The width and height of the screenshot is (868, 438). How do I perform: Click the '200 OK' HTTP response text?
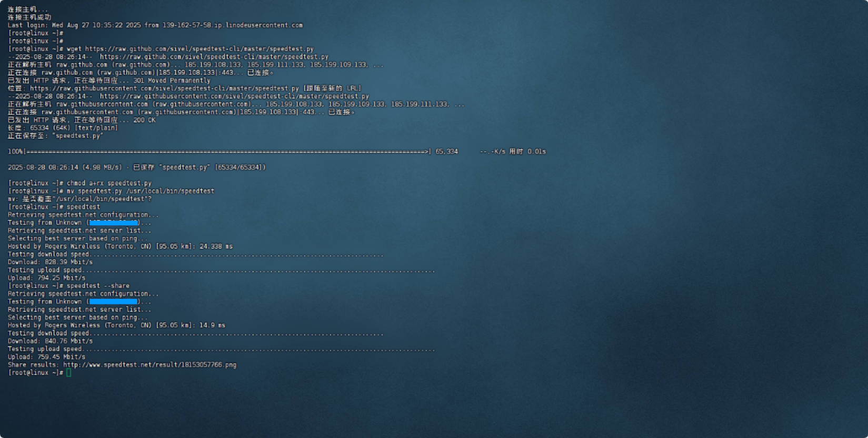click(144, 120)
